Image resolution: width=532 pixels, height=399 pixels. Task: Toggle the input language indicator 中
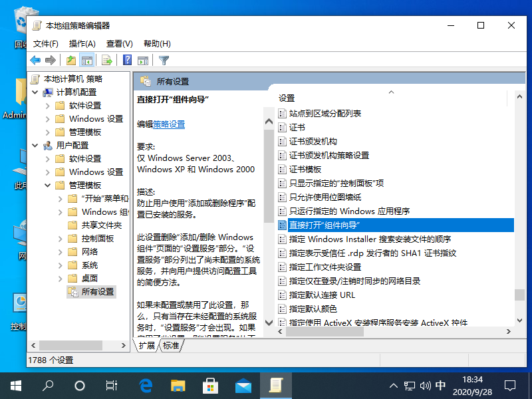[440, 384]
